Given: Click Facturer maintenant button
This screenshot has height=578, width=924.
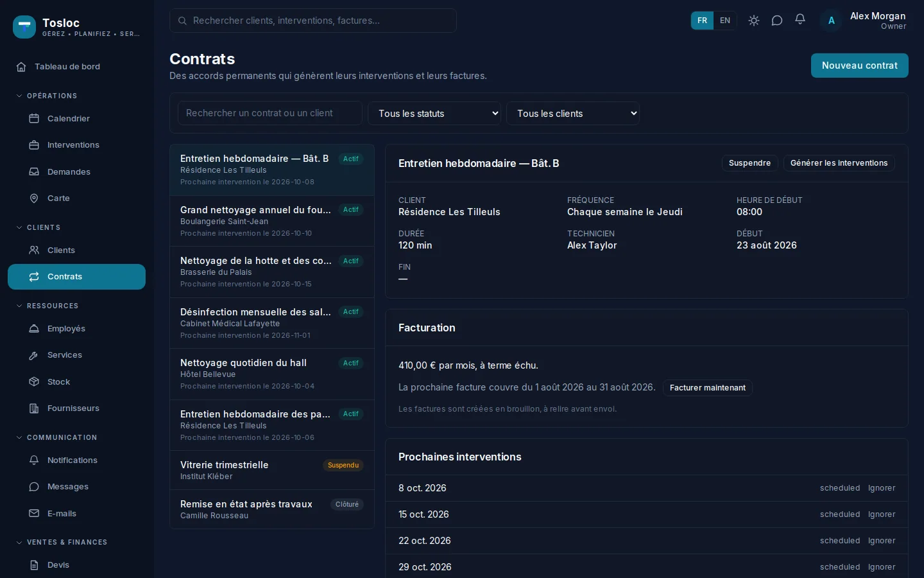Looking at the screenshot, I should (x=708, y=388).
